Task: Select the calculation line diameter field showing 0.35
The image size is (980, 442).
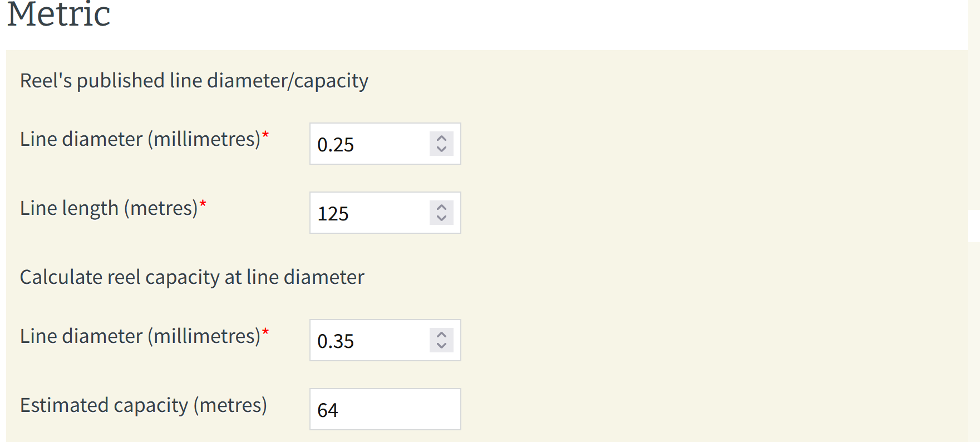Action: coord(368,341)
